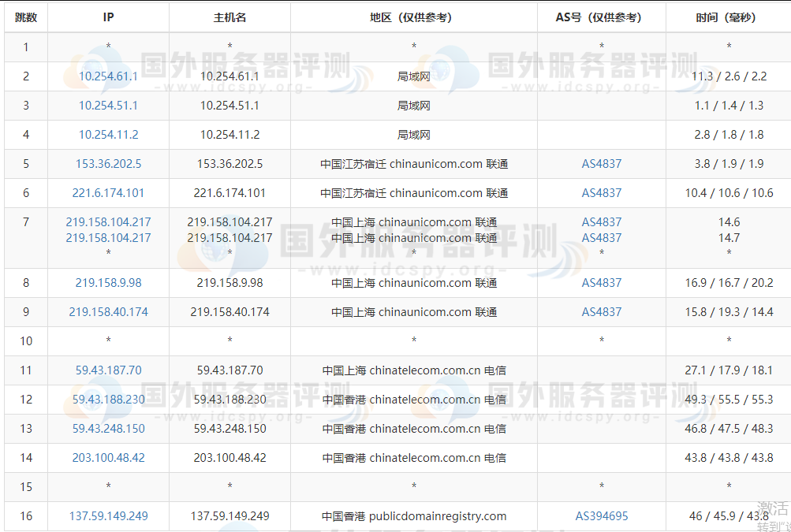Open the blue IP link 10.254.11.2

(108, 135)
